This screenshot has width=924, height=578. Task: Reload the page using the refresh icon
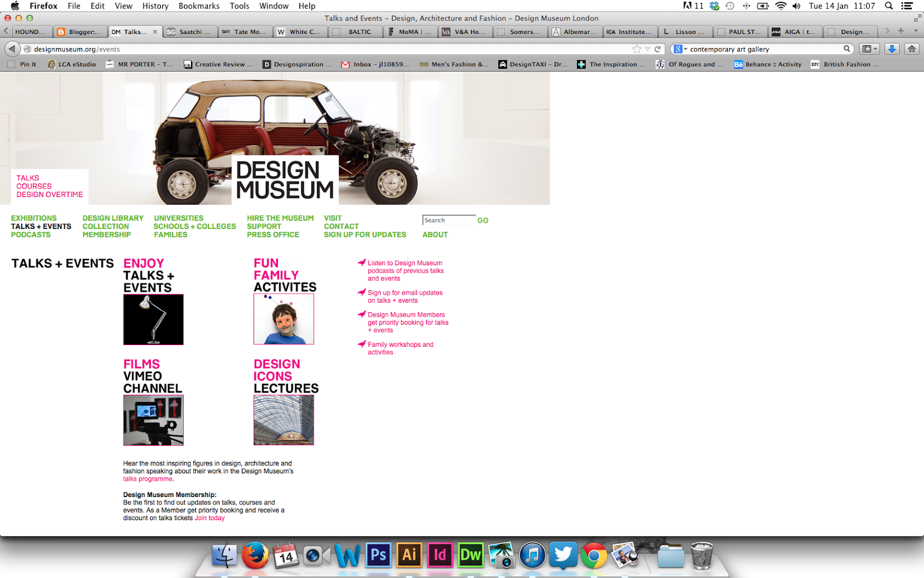[657, 49]
